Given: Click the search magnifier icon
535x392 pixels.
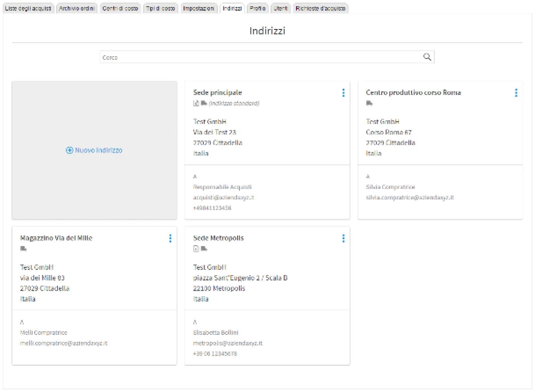Looking at the screenshot, I should 427,57.
